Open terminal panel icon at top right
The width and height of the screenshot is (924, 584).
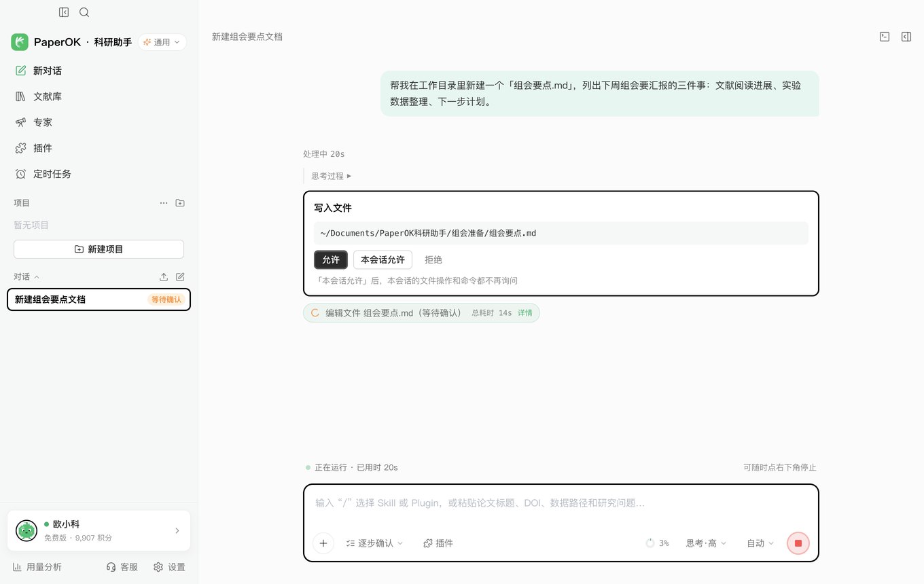pos(885,37)
